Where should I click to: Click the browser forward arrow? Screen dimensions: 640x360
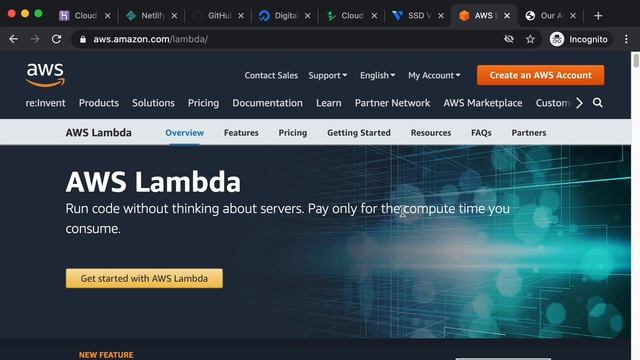35,39
